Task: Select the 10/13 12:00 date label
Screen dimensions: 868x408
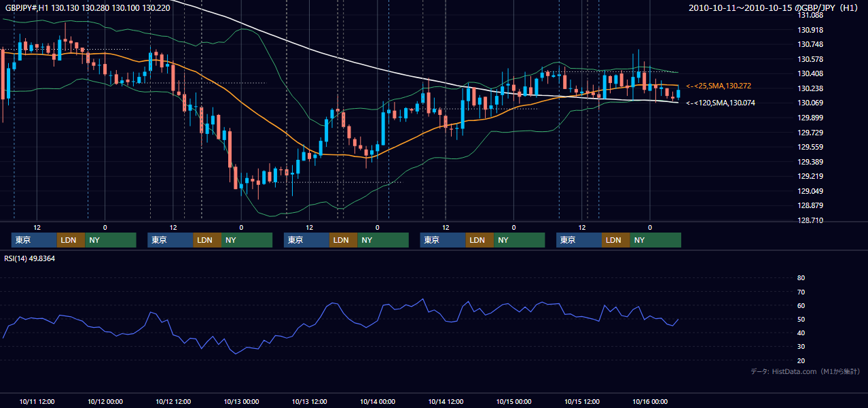Action: (309, 401)
